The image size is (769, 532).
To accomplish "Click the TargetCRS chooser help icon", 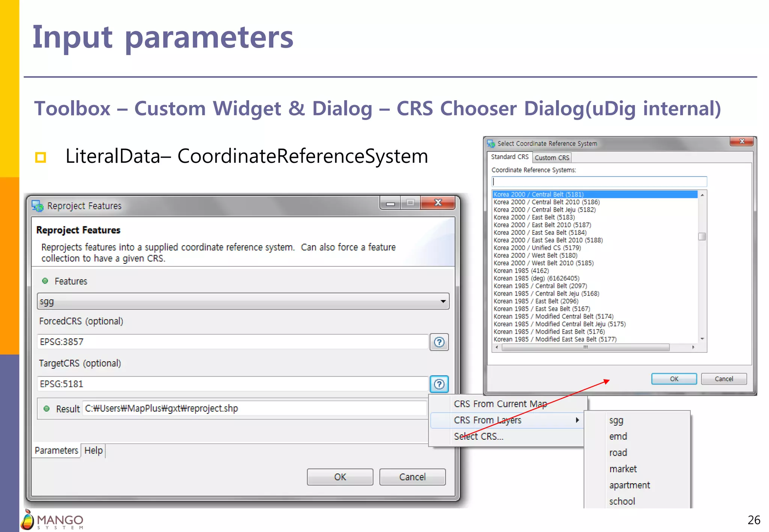I will (439, 384).
